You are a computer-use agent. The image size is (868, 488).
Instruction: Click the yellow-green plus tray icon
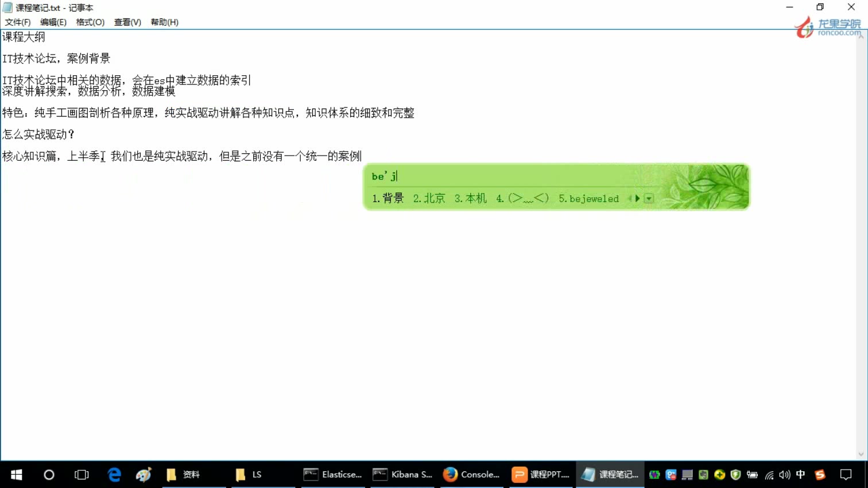(719, 475)
